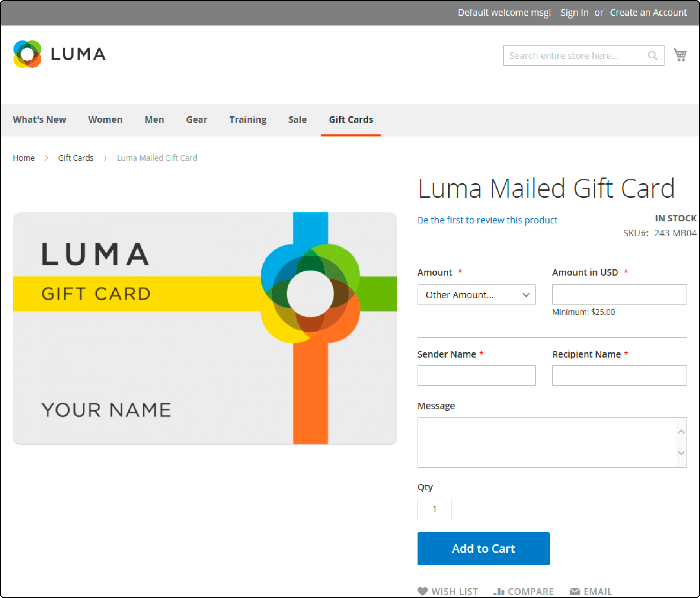Screen dimensions: 700x598
Task: Go to Home breadcrumb
Action: (x=24, y=158)
